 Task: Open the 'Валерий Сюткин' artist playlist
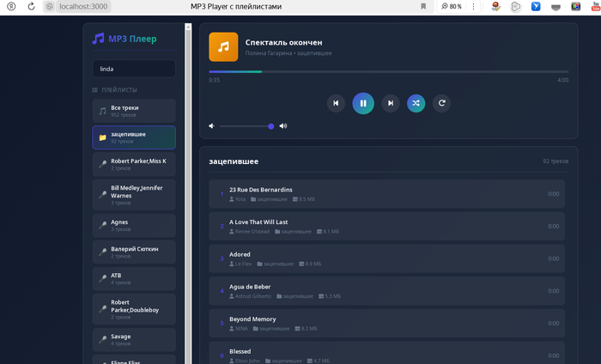tap(133, 252)
